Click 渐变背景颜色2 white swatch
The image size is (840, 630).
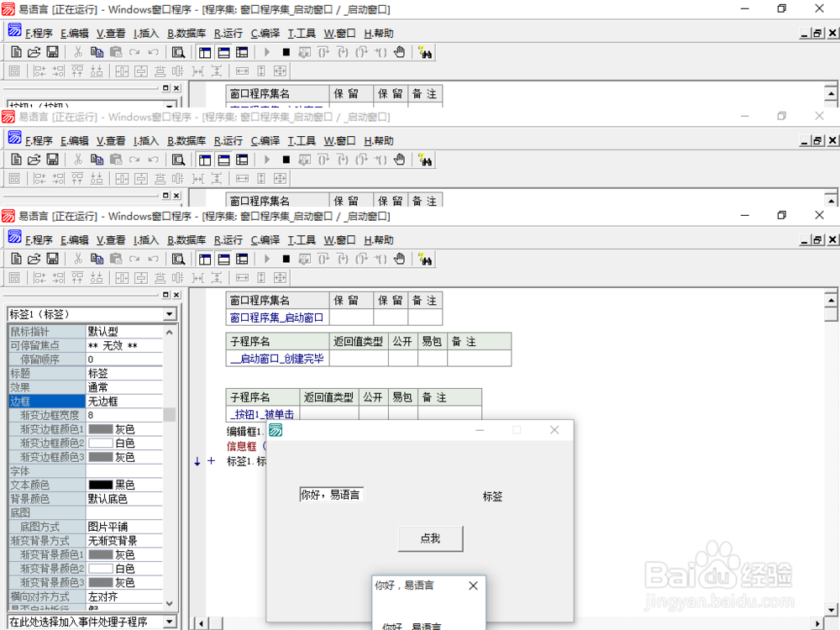101,569
